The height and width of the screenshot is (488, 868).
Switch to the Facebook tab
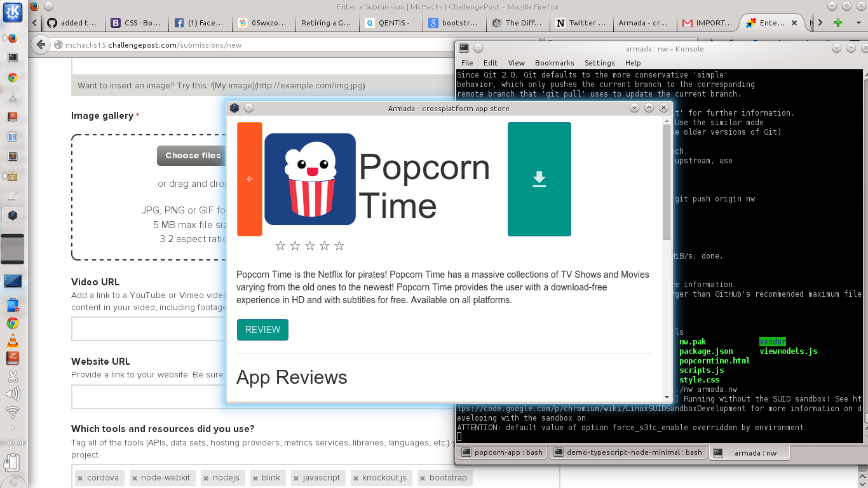point(199,23)
